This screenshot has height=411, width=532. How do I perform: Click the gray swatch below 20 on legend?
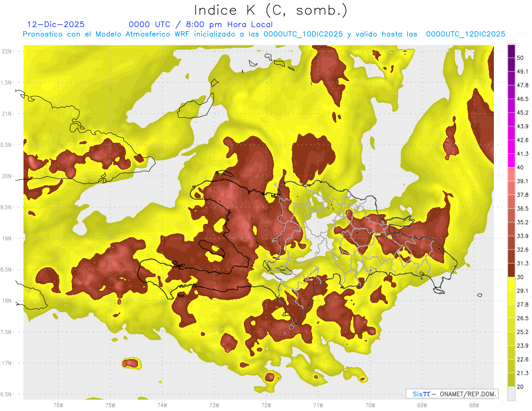coord(511,394)
